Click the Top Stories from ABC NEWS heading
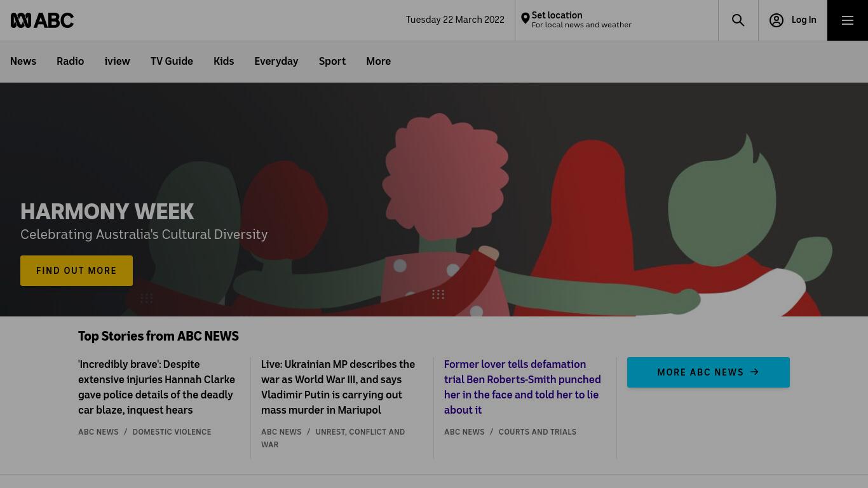 click(158, 337)
